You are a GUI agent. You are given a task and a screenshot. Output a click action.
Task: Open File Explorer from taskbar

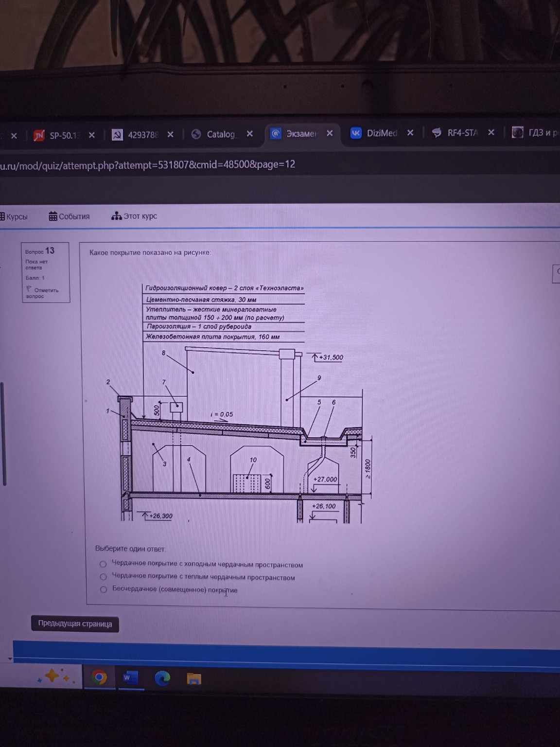(x=194, y=678)
